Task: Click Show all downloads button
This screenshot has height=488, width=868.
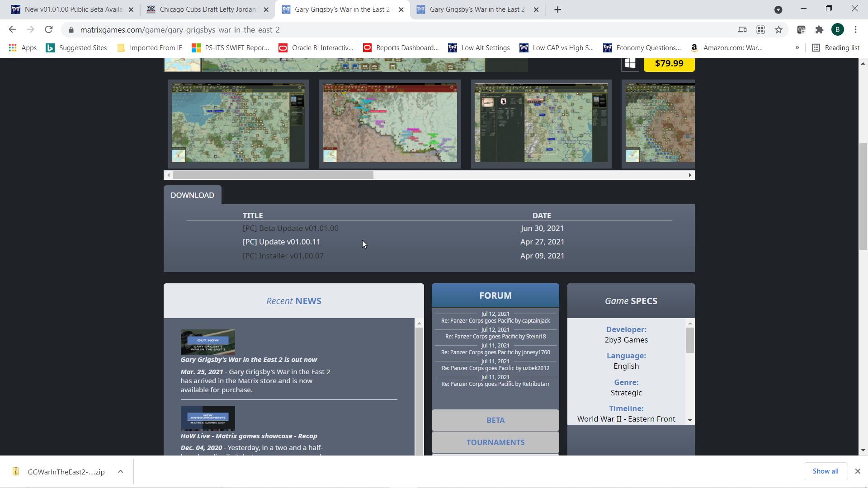Action: [x=825, y=471]
